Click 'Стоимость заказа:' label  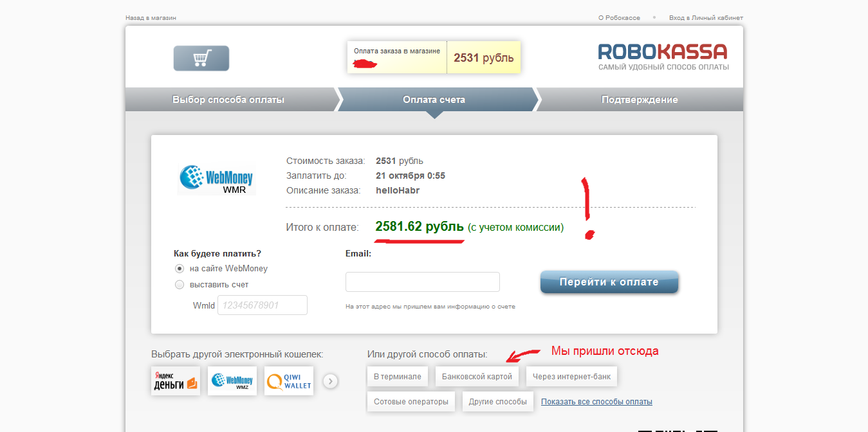point(326,161)
